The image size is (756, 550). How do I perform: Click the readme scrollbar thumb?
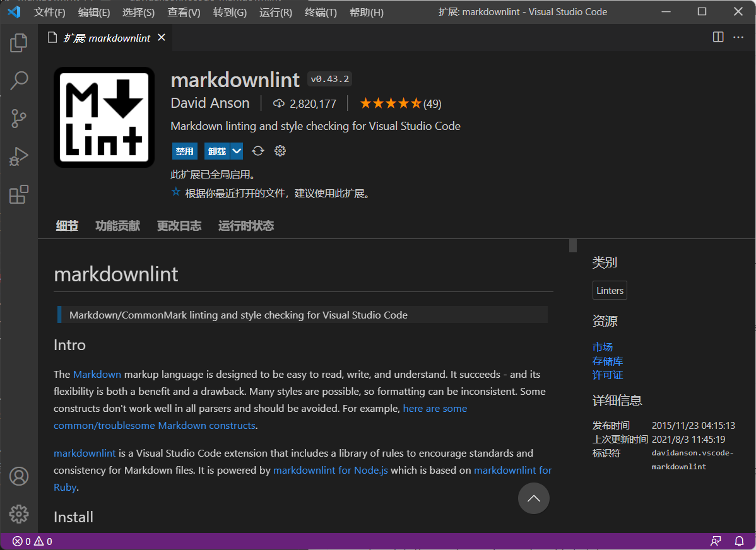tap(573, 245)
